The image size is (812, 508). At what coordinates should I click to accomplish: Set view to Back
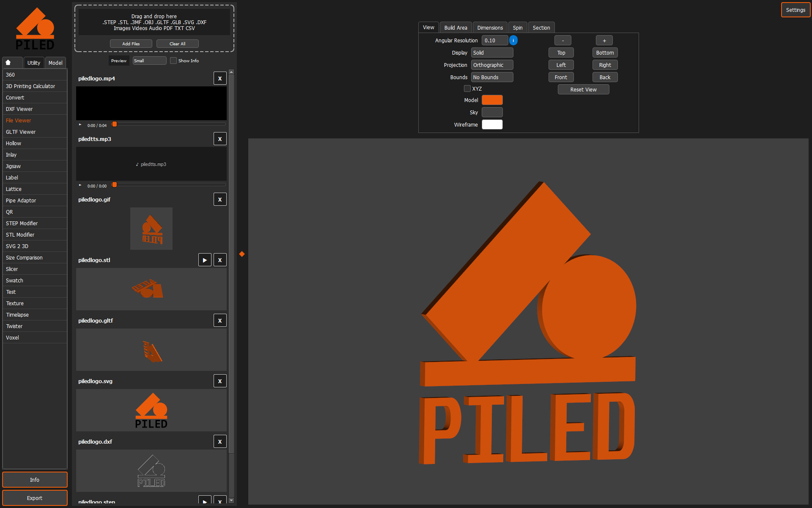605,77
